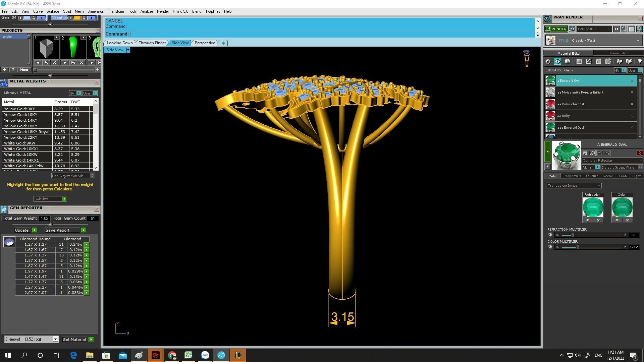Click the VRay Render logo icon

click(x=547, y=19)
